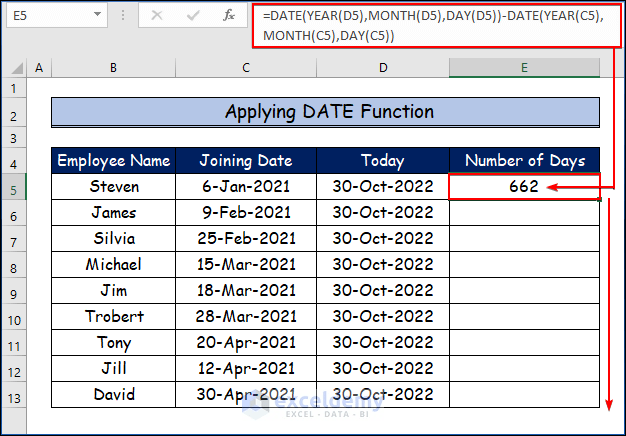Select the cell containing Steven
The width and height of the screenshot is (626, 436).
pyautogui.click(x=113, y=186)
